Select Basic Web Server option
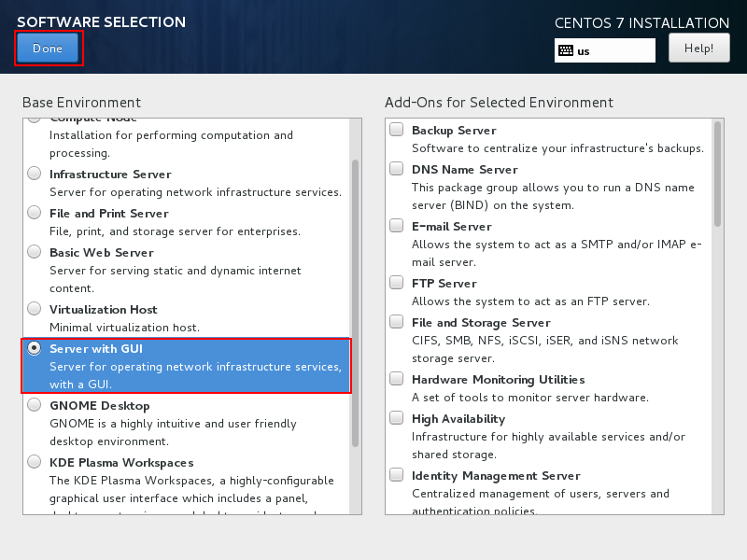747x560 pixels. click(x=35, y=252)
